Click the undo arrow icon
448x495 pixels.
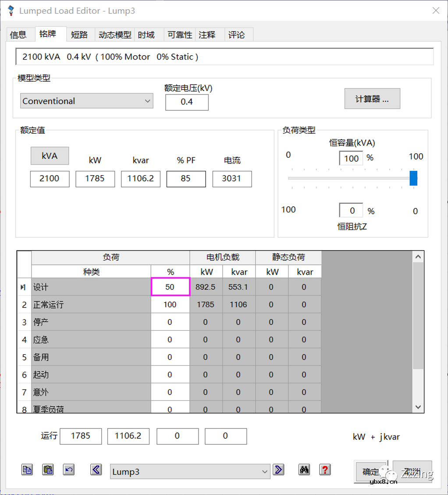(x=69, y=470)
